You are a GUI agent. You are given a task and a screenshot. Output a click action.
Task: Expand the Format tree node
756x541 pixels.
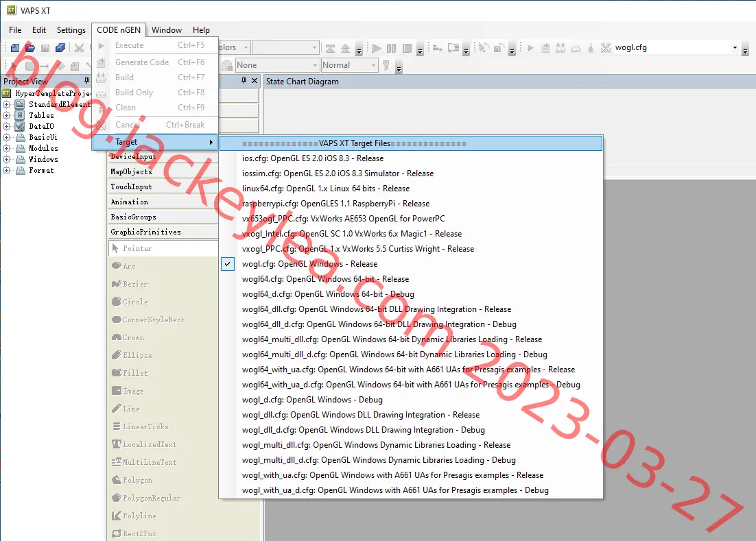pyautogui.click(x=6, y=171)
